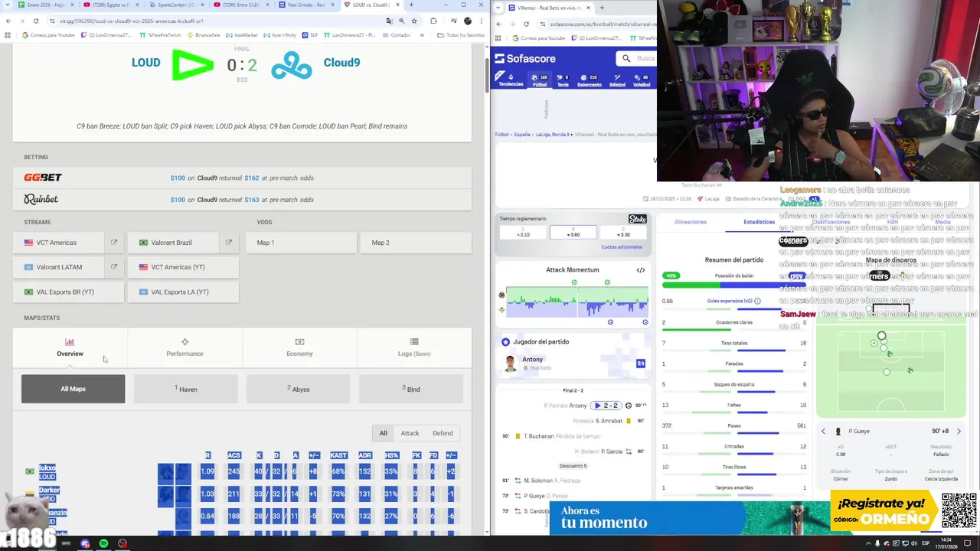Open the Fútbol sport section
Viewport: 980px width, 551px height.
(x=540, y=80)
